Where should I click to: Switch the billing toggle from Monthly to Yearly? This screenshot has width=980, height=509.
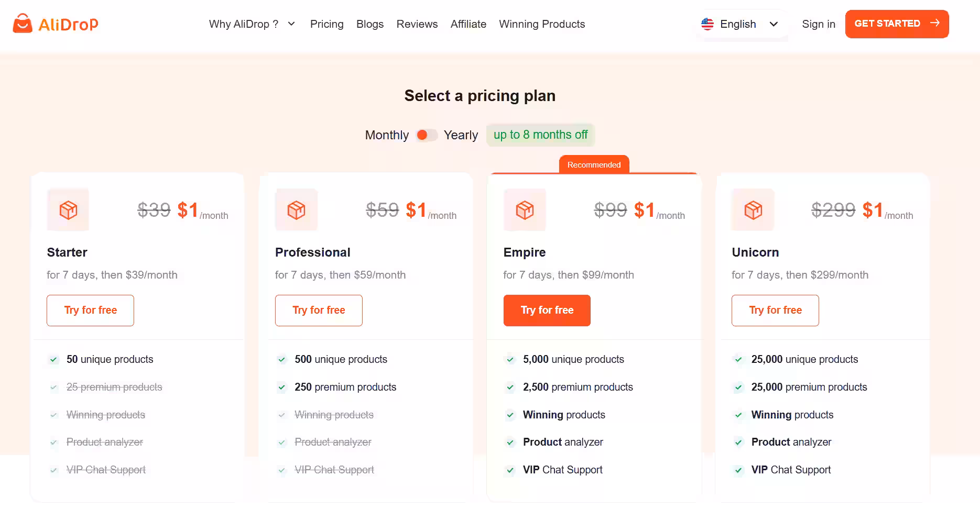coord(426,135)
